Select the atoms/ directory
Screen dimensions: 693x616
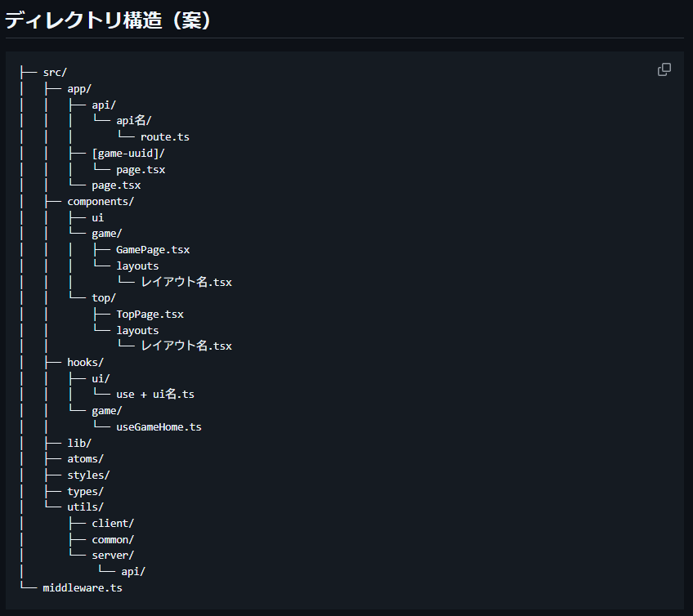pos(85,458)
